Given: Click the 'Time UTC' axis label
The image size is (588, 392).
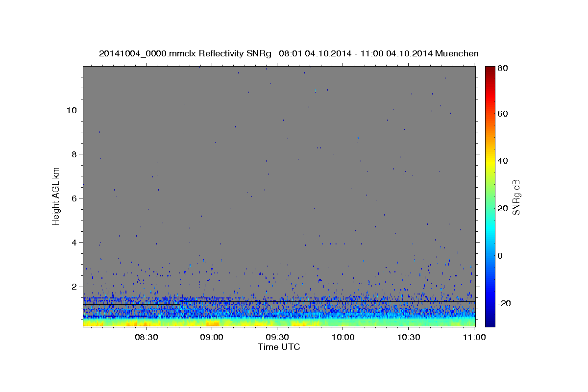Looking at the screenshot, I should pos(279,347).
